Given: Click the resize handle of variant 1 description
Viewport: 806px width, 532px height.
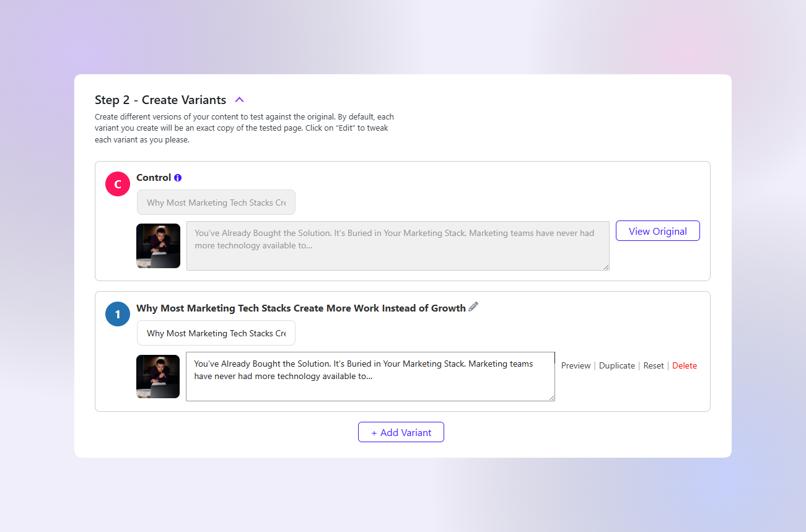Looking at the screenshot, I should pyautogui.click(x=551, y=398).
